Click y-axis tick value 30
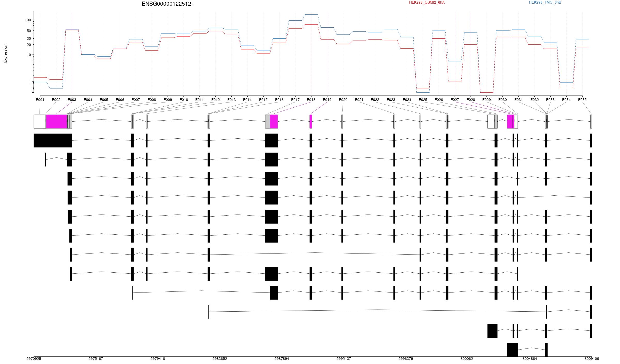Screen dimensions: 620x364 (29, 38)
